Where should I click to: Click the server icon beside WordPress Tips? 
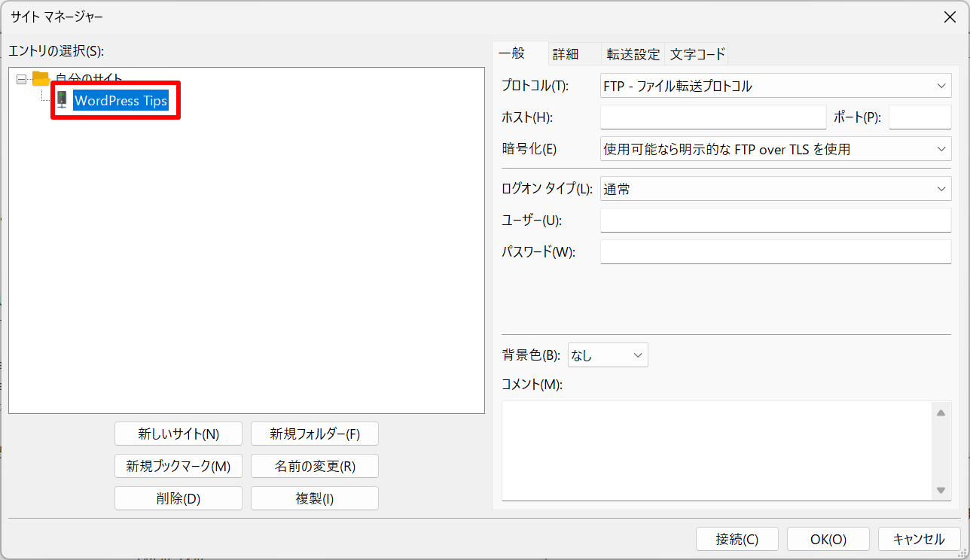(x=62, y=100)
